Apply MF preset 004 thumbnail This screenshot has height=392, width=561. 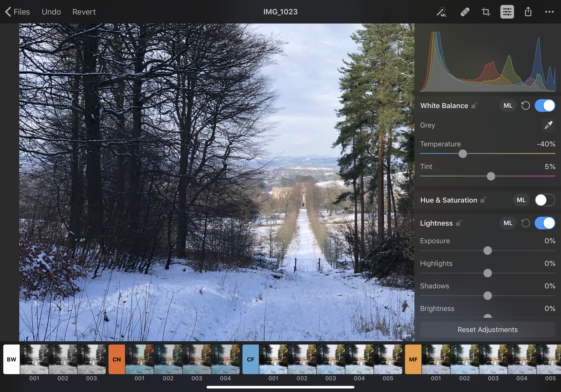tap(522, 359)
